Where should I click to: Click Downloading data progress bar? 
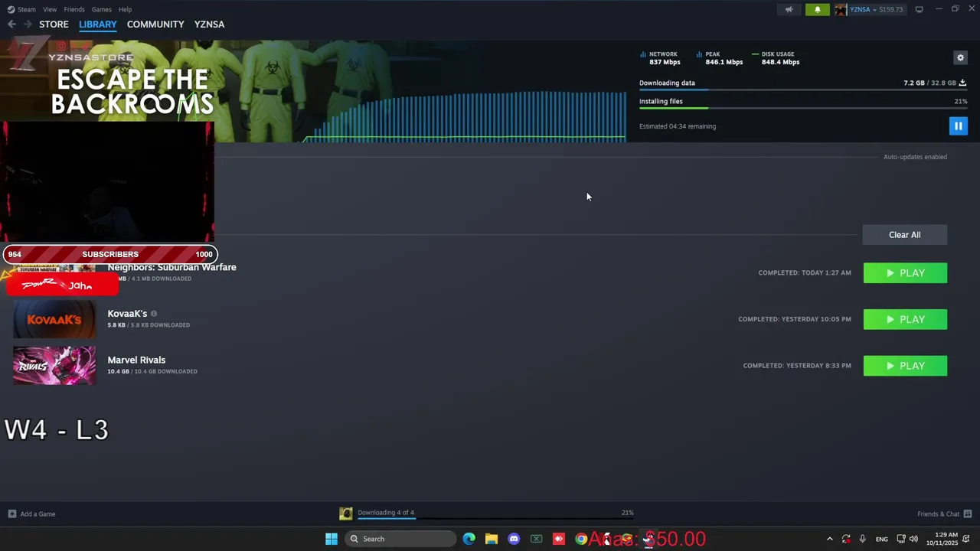802,90
